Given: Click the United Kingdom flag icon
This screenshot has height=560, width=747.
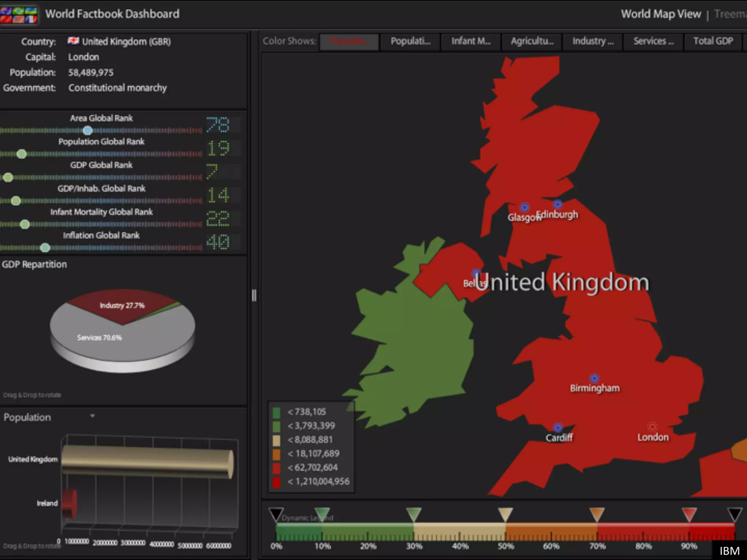Looking at the screenshot, I should (73, 41).
